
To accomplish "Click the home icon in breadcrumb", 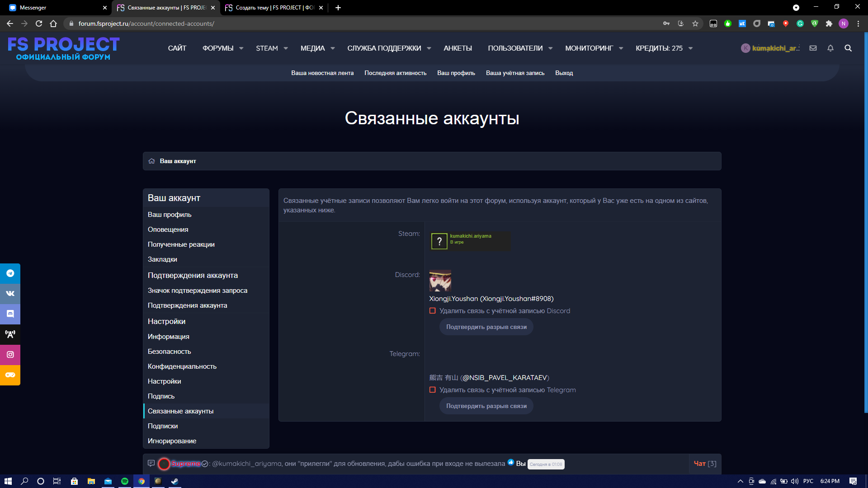I will tap(151, 161).
